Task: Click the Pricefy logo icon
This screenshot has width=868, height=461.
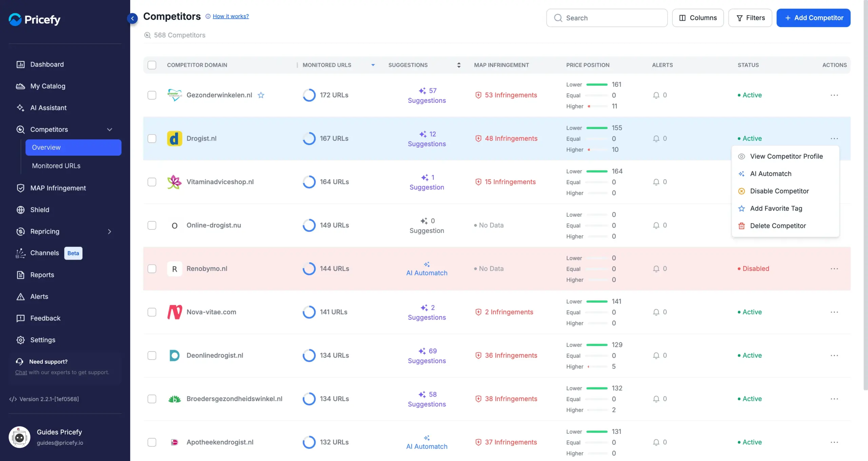Action: 15,19
